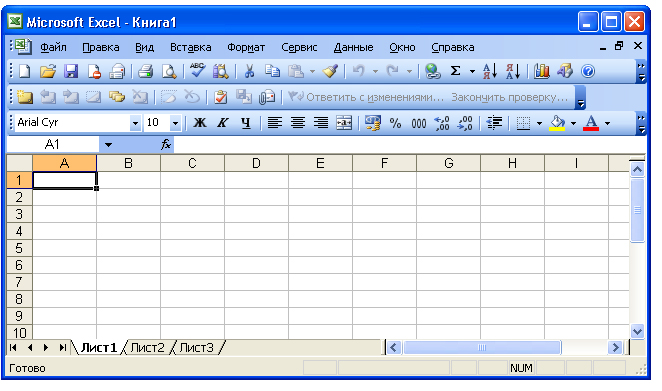This screenshot has height=391, width=662.
Task: Select row header 5
Action: [19, 248]
